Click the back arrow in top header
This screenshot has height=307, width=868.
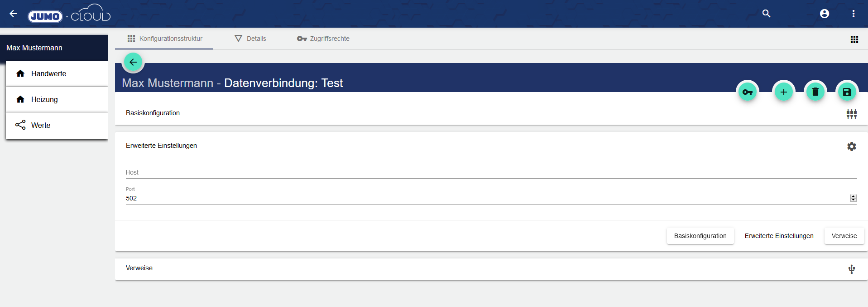coord(13,14)
